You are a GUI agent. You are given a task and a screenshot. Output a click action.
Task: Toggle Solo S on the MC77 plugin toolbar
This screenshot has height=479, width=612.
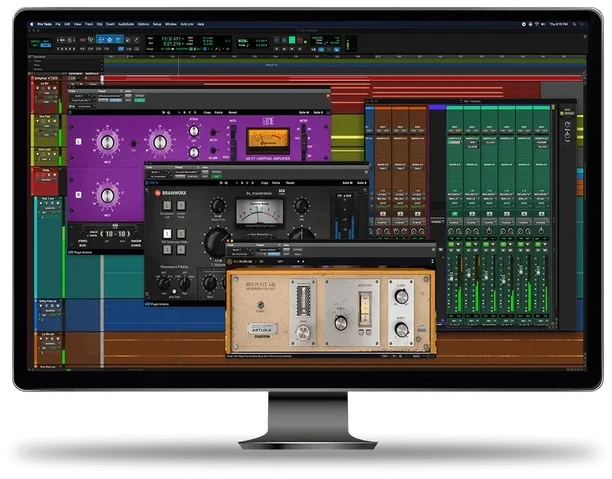(318, 112)
